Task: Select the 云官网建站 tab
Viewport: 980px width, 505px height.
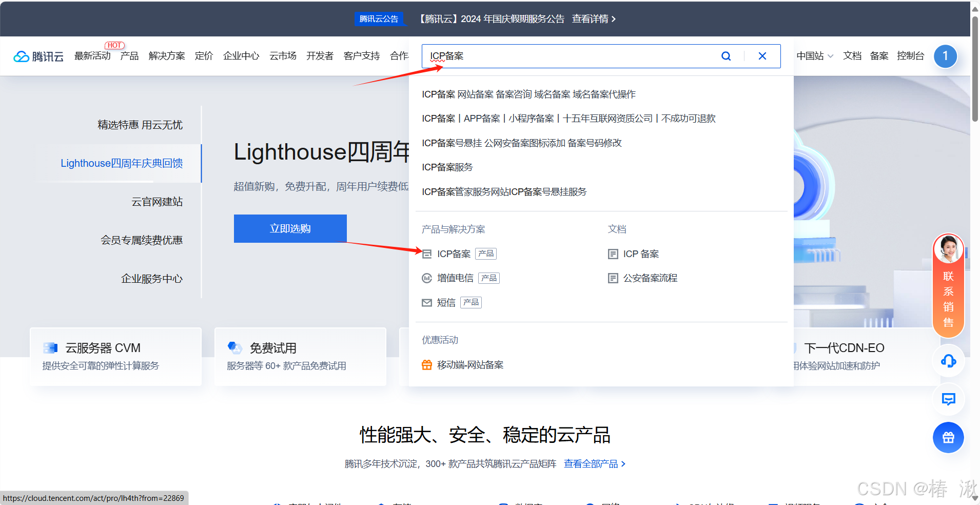Action: (157, 202)
